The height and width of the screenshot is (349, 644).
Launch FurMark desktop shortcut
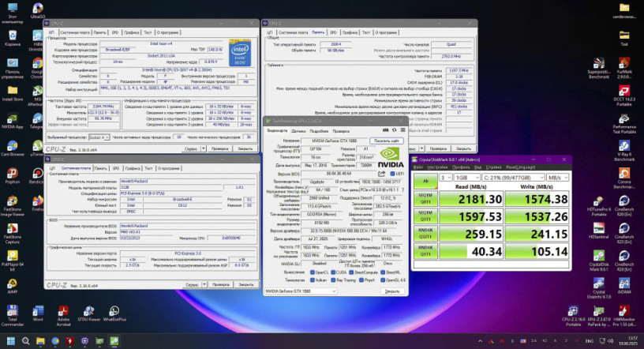click(624, 68)
